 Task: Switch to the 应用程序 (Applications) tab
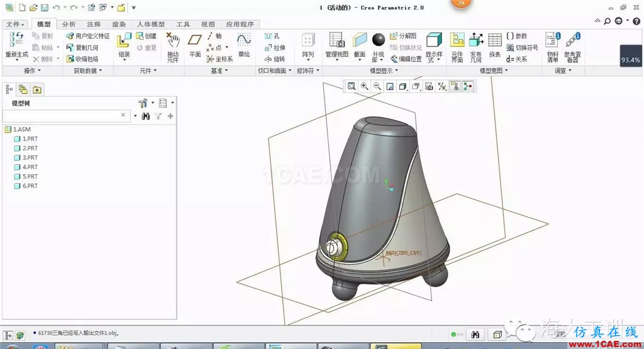(x=240, y=25)
